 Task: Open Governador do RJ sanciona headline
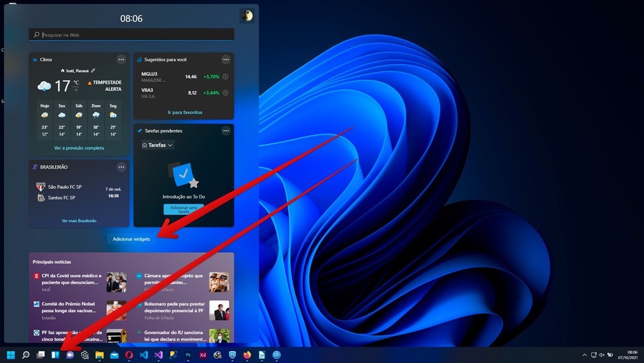coord(175,336)
